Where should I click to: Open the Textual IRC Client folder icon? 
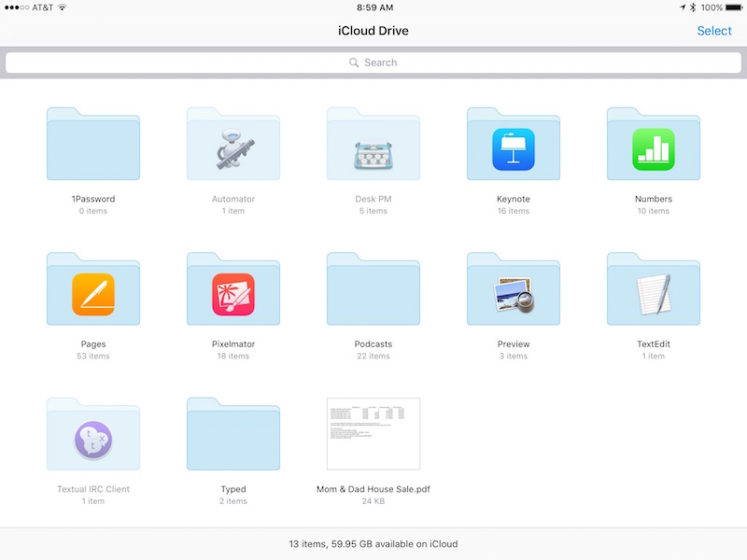(x=93, y=434)
